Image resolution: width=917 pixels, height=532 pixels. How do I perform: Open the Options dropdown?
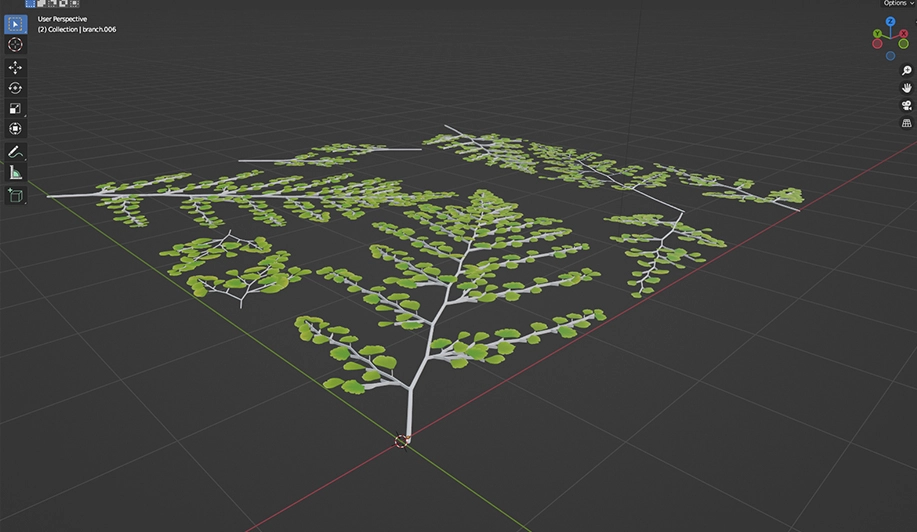point(896,4)
